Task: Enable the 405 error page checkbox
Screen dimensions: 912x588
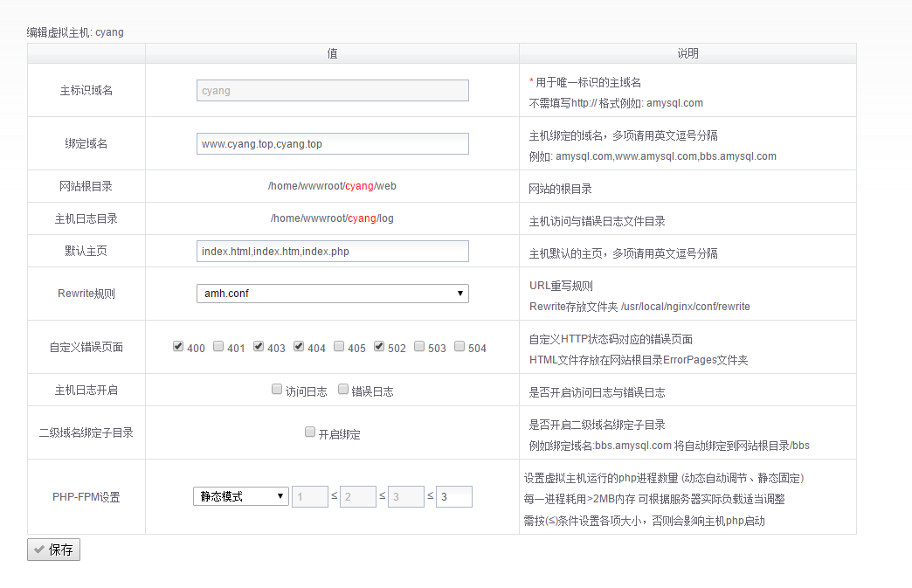Action: (x=339, y=346)
